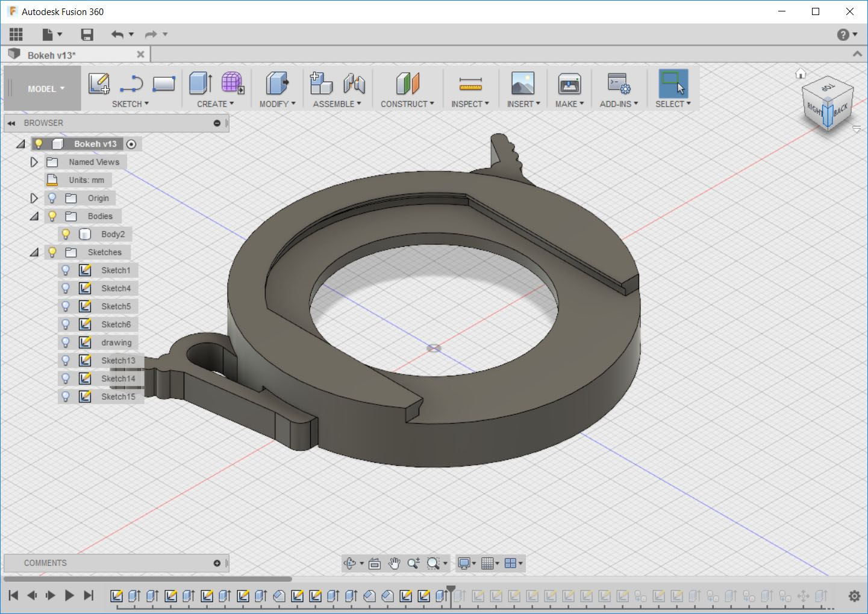
Task: Choose the Extrude tool in Create
Action: [x=201, y=83]
